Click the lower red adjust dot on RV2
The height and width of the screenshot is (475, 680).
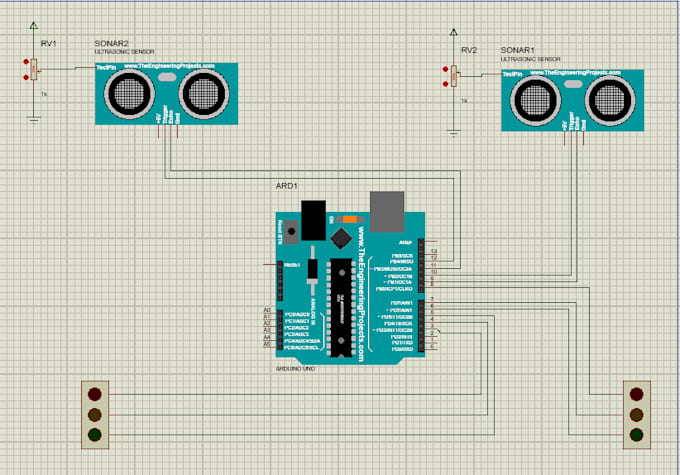pos(445,84)
